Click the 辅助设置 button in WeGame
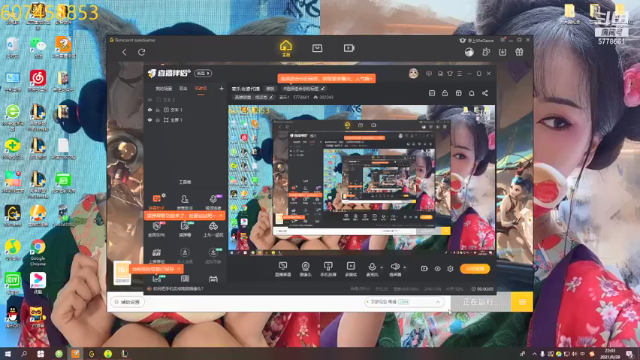 click(127, 302)
